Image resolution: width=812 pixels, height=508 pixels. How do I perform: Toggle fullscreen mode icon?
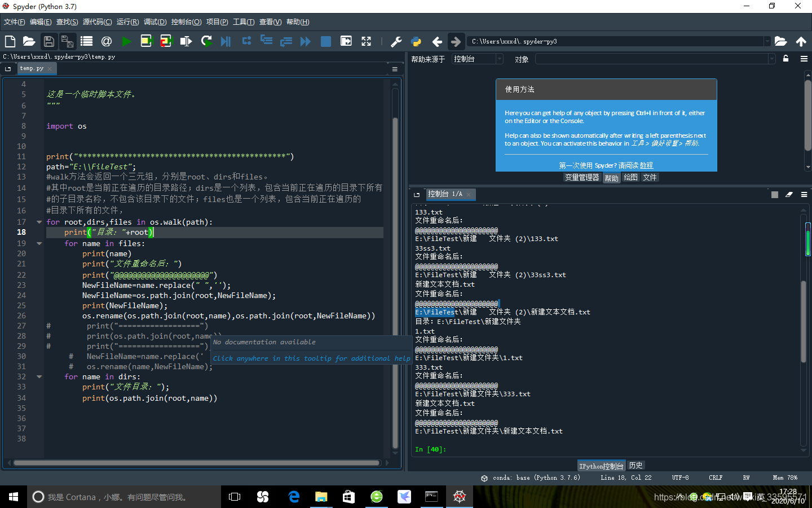[366, 41]
